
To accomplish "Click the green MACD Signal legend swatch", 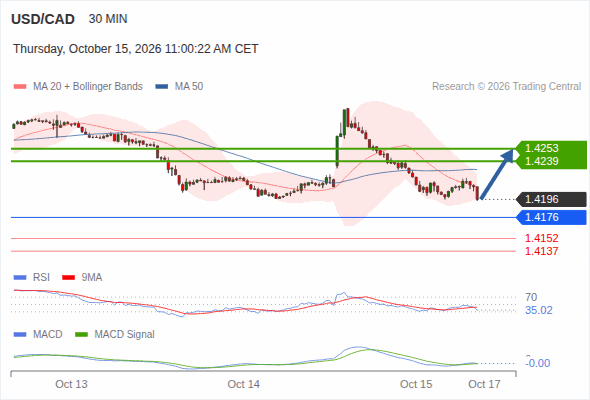I will tap(81, 335).
